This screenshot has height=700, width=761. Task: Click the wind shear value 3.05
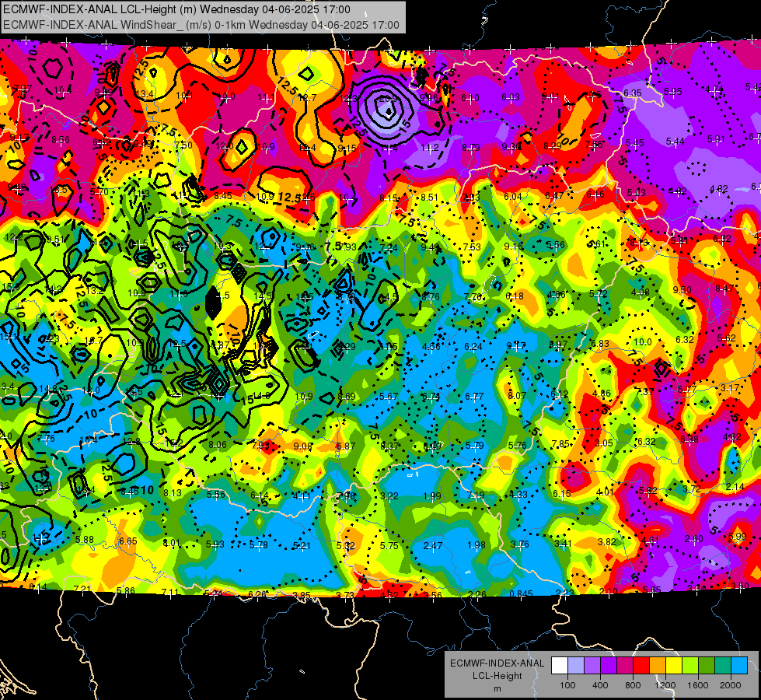(x=604, y=443)
